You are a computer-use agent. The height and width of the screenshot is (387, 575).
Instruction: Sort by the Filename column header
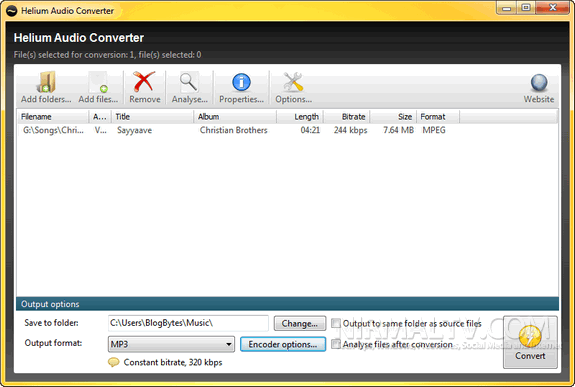coord(53,117)
